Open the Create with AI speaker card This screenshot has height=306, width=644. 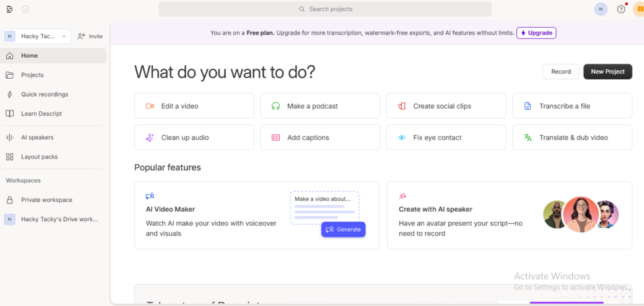click(x=509, y=216)
